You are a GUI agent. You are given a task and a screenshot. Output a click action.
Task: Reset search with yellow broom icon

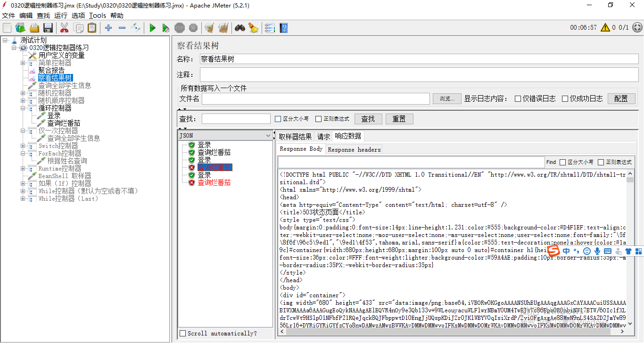pos(254,28)
